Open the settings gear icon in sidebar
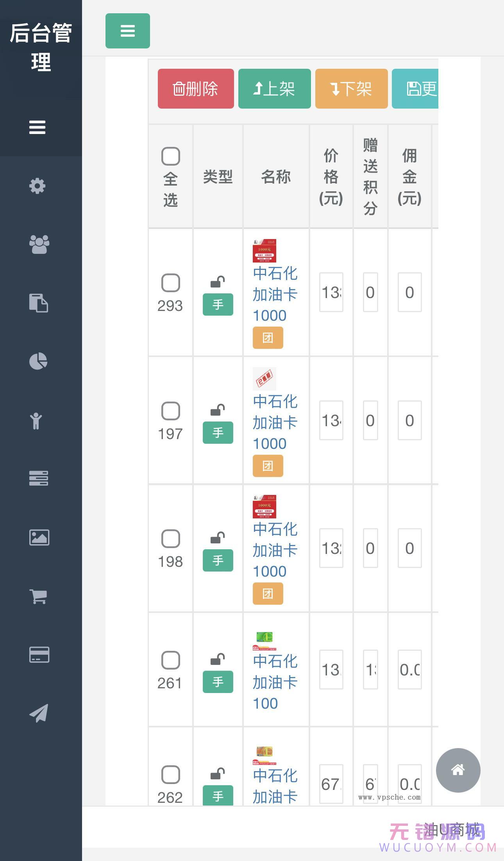This screenshot has width=504, height=861. click(38, 186)
